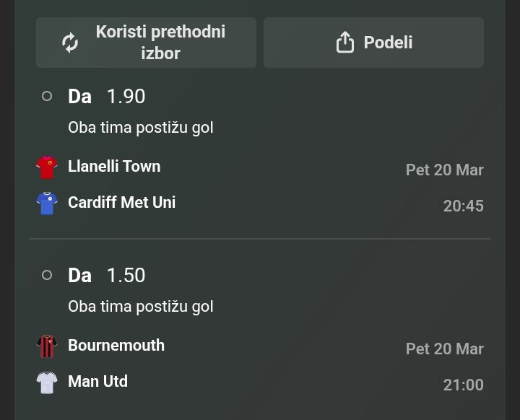520x420 pixels.
Task: Open the Bournemouth team name
Action: point(116,345)
